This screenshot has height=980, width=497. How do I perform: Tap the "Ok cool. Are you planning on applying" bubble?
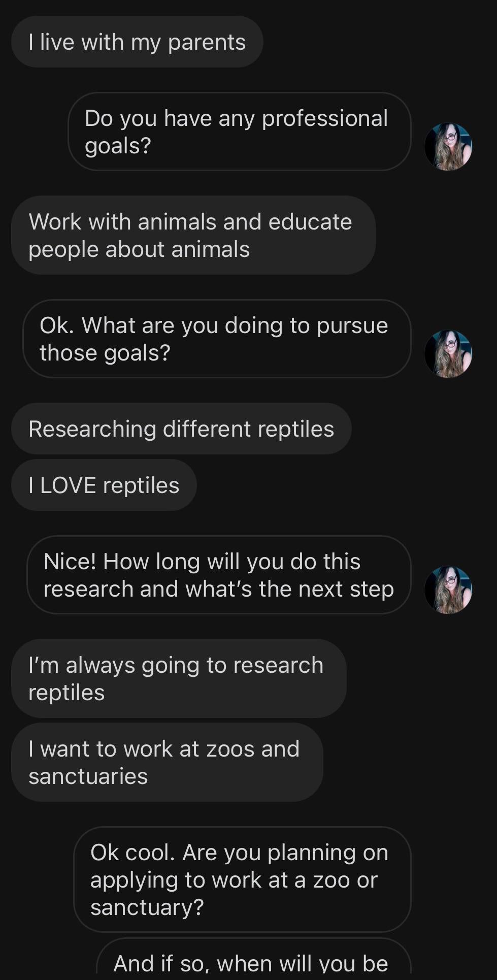tap(242, 879)
